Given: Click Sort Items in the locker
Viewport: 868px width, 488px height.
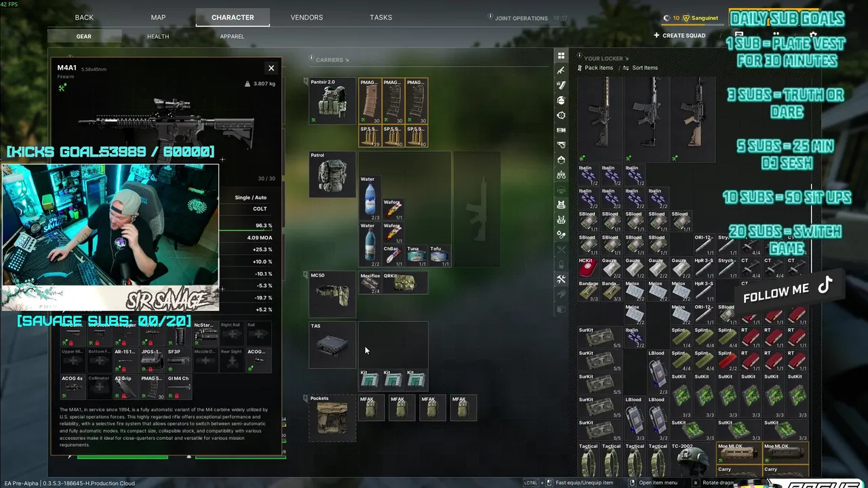Looking at the screenshot, I should 641,68.
